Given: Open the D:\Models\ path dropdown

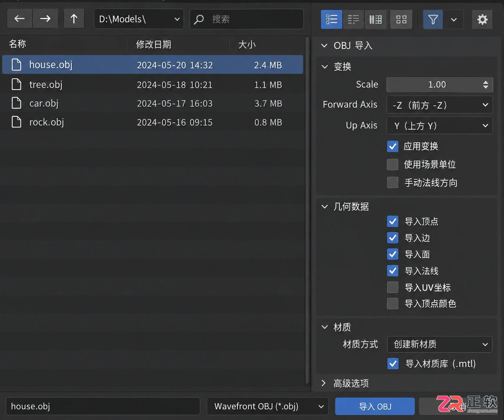Looking at the screenshot, I should pyautogui.click(x=139, y=19).
